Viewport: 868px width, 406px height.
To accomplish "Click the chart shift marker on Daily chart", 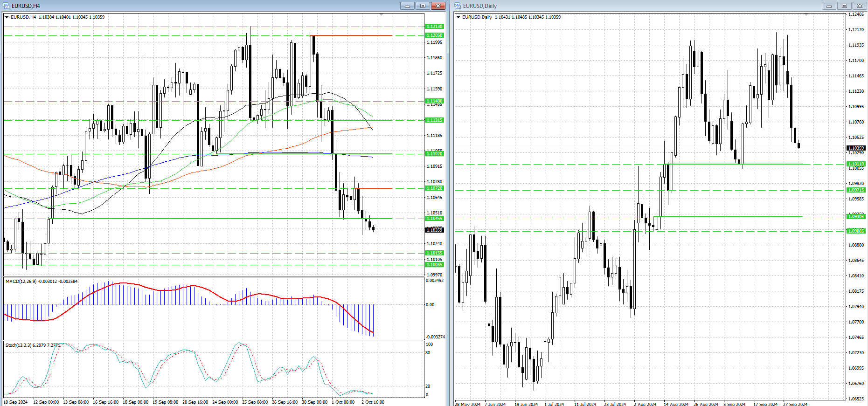I will (806, 15).
